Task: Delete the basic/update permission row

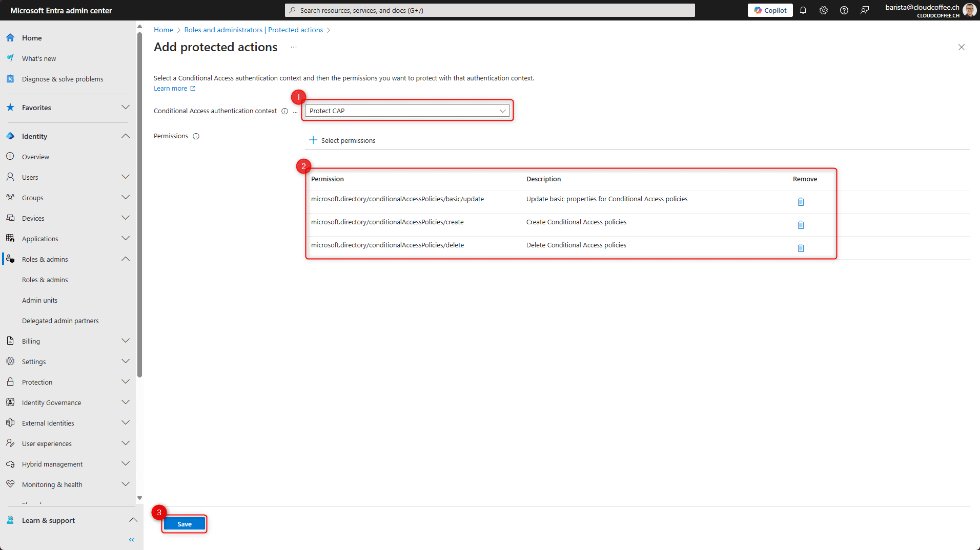Action: click(801, 202)
